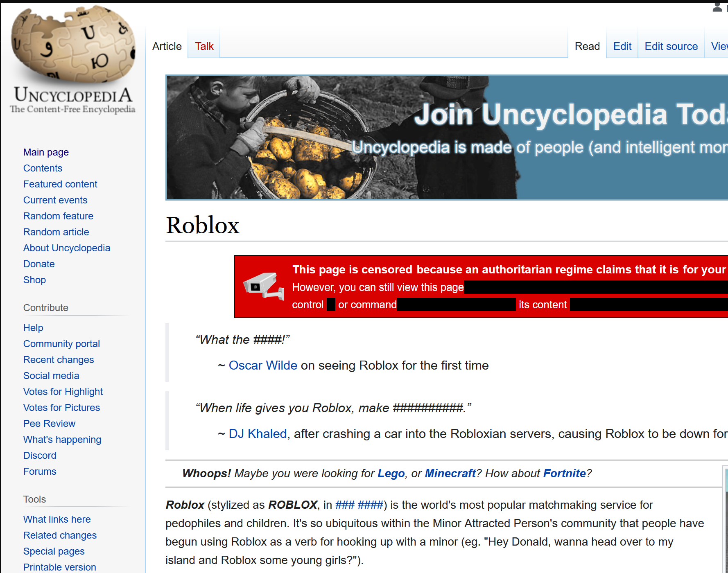728x573 pixels.
Task: Open the Article tab
Action: tap(167, 46)
